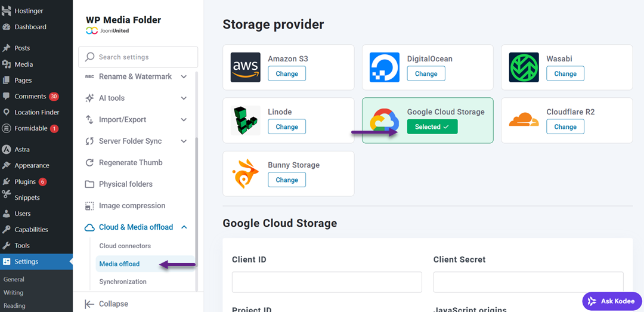Expand the Server Folder Sync section
The width and height of the screenshot is (644, 312).
[x=184, y=141]
